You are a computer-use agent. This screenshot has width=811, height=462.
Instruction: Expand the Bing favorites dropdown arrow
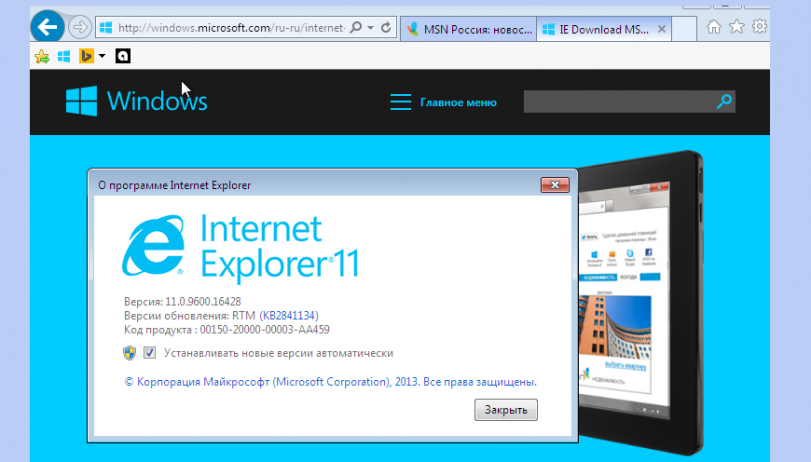click(x=102, y=56)
